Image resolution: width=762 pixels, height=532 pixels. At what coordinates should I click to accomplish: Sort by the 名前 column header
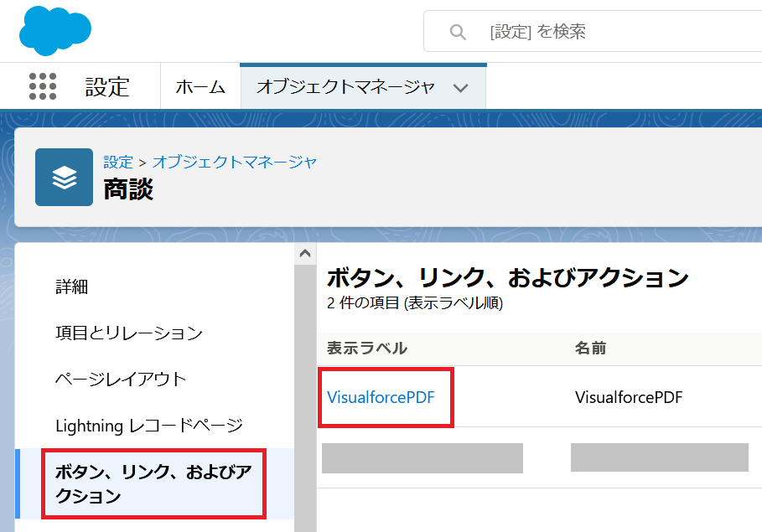[590, 348]
